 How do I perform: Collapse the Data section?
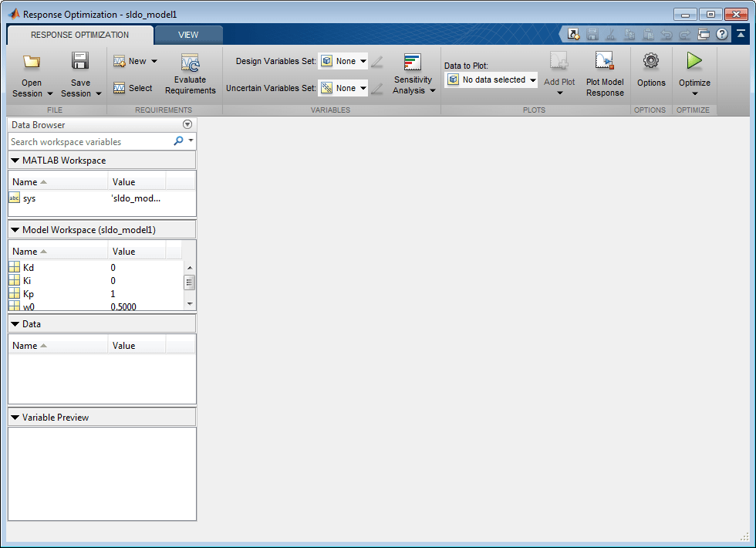tap(15, 324)
